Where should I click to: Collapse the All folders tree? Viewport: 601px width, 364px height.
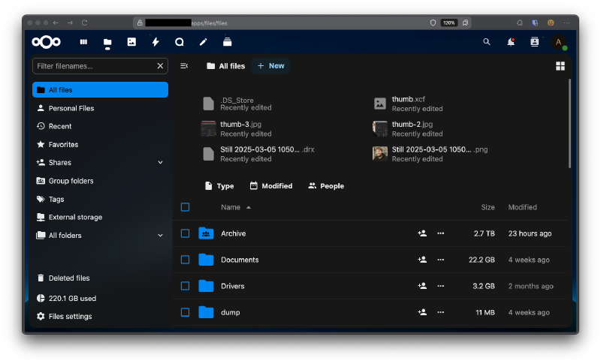[160, 236]
